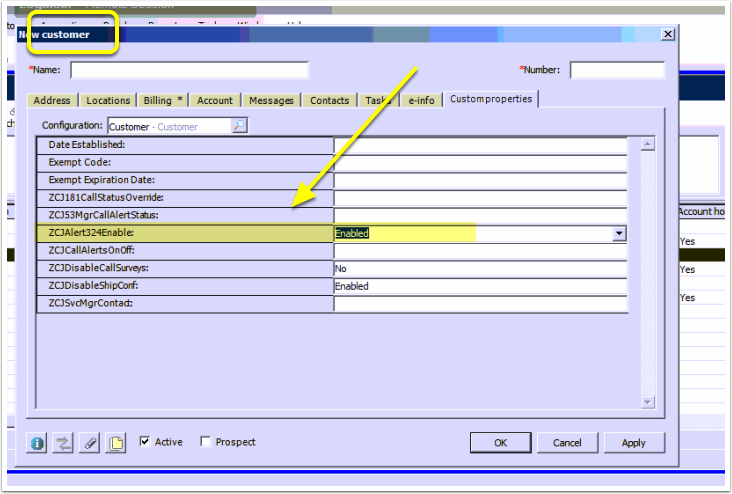Close the New customer dialog
732x494 pixels.
[668, 34]
